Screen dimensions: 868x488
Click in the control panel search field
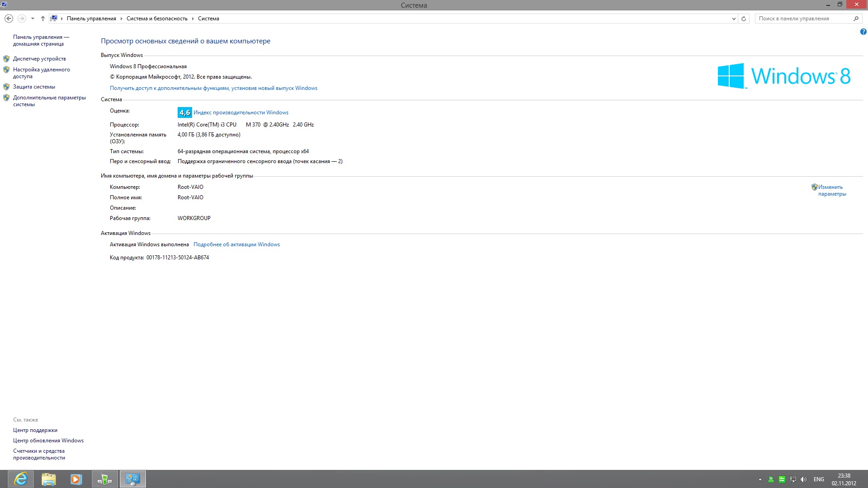(x=802, y=19)
